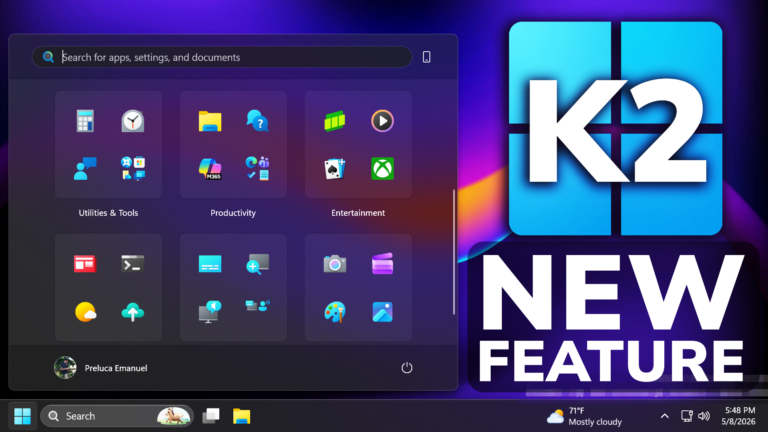Click the power button in Start menu
Viewport: 768px width, 432px height.
point(407,368)
